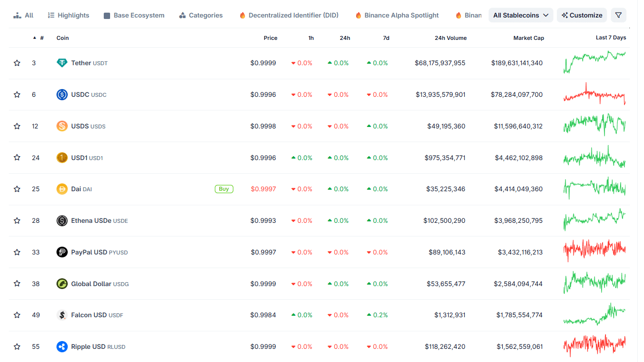The image size is (644, 362).
Task: Toggle Global Dollar favorite star
Action: point(17,284)
